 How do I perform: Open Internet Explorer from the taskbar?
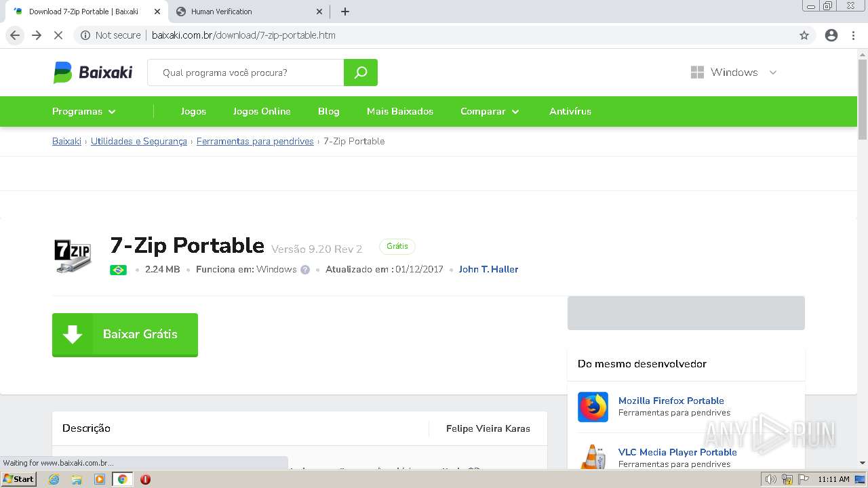point(54,479)
